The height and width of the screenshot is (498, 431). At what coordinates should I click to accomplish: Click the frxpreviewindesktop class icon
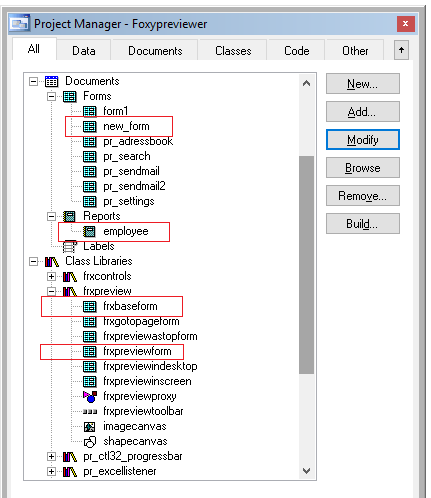pos(90,366)
